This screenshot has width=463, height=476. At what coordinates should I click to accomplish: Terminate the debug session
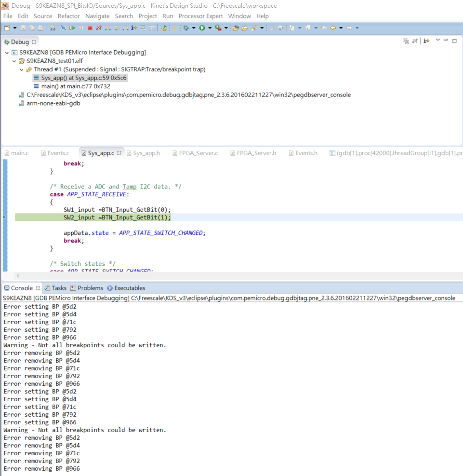[90, 27]
